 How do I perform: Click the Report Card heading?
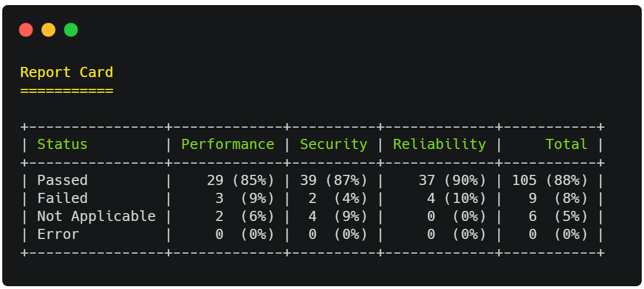point(66,72)
